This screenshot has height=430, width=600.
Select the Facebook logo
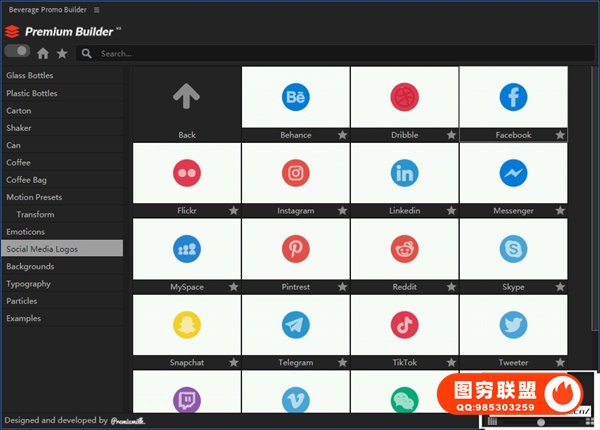[x=513, y=97]
